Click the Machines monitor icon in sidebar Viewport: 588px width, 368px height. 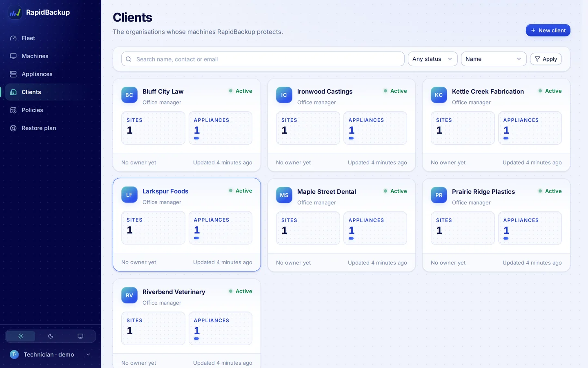(13, 56)
